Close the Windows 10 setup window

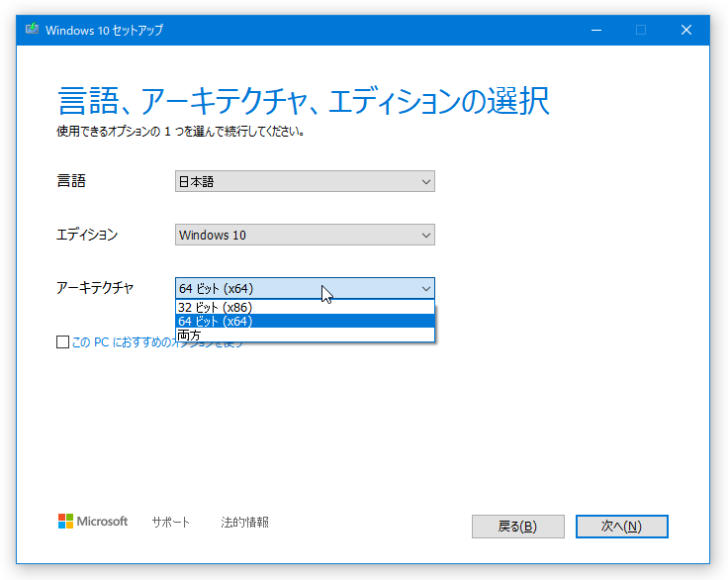tap(686, 31)
